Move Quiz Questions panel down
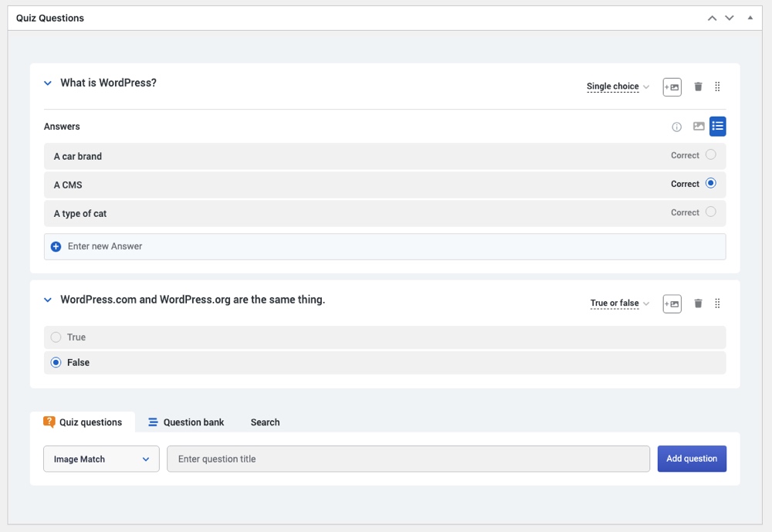Viewport: 772px width, 532px height. point(729,18)
